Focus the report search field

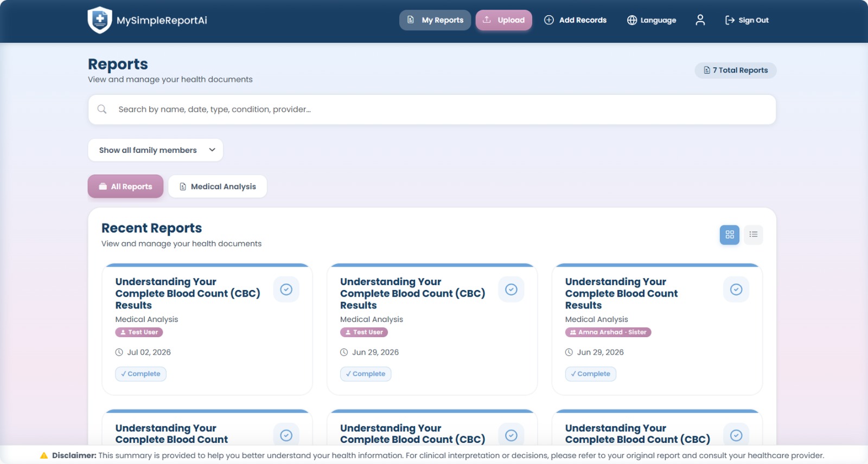(x=432, y=109)
